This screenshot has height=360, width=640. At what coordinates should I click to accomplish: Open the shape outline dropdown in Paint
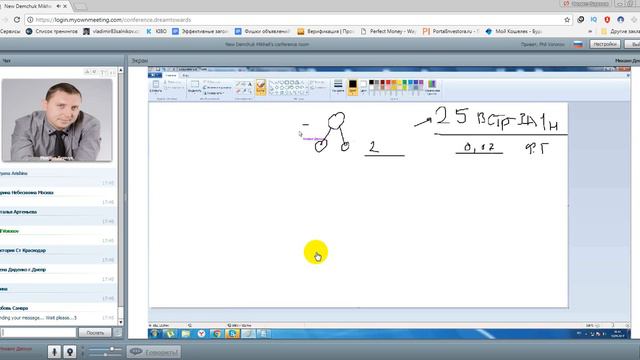pyautogui.click(x=318, y=83)
